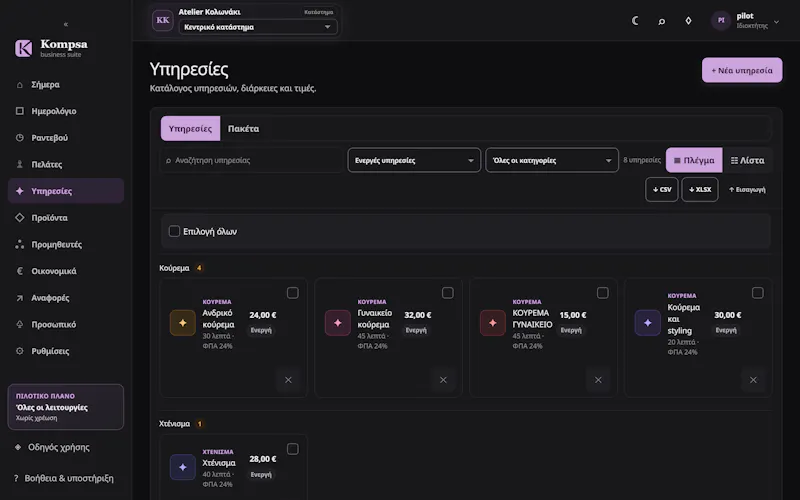Export services as XLSX
Image resolution: width=800 pixels, height=500 pixels.
(x=700, y=189)
